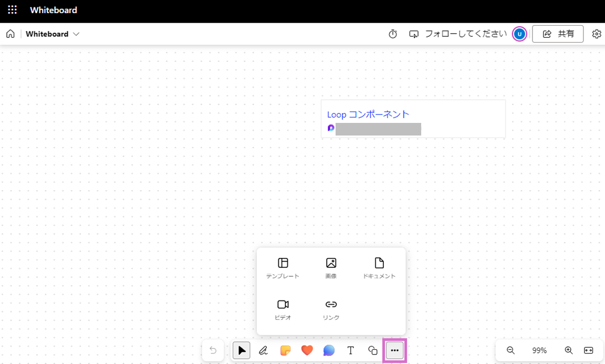
Task: Click the 99% zoom level
Action: point(539,350)
